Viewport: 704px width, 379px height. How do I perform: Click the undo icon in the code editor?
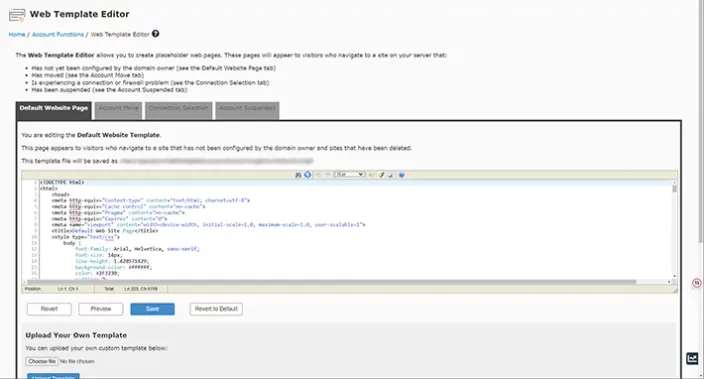pyautogui.click(x=318, y=175)
